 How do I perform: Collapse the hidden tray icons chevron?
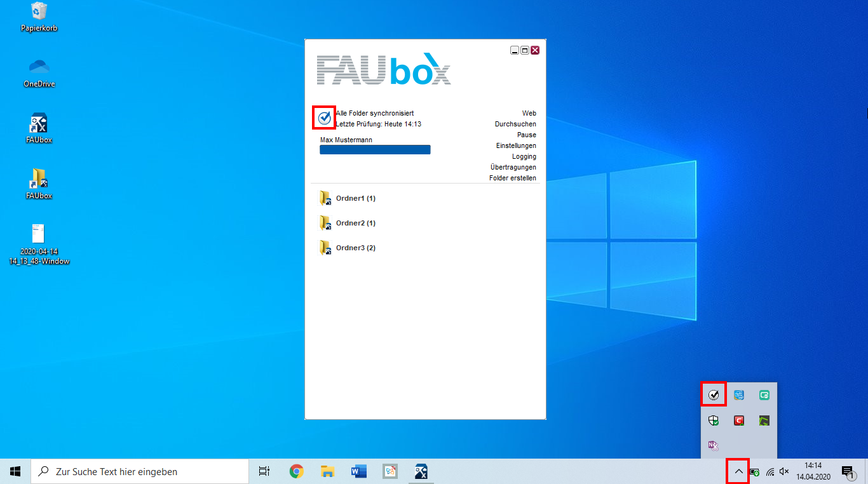pos(738,471)
